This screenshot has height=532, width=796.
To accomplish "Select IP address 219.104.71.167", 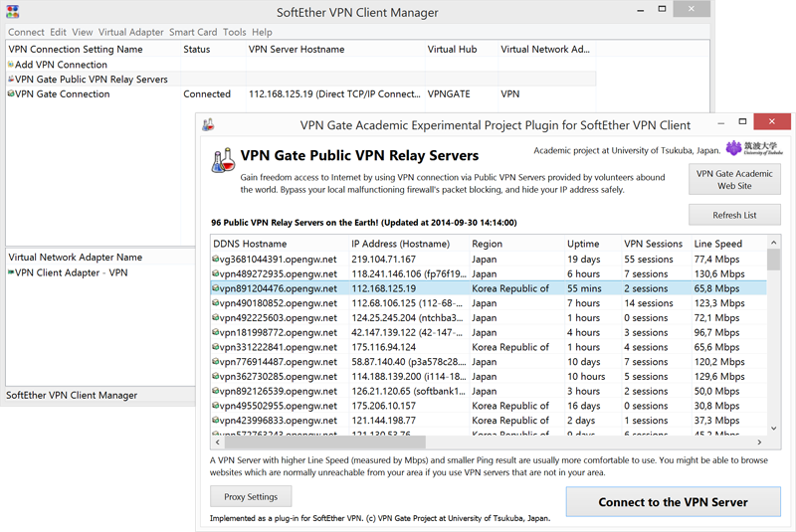I will click(x=383, y=260).
